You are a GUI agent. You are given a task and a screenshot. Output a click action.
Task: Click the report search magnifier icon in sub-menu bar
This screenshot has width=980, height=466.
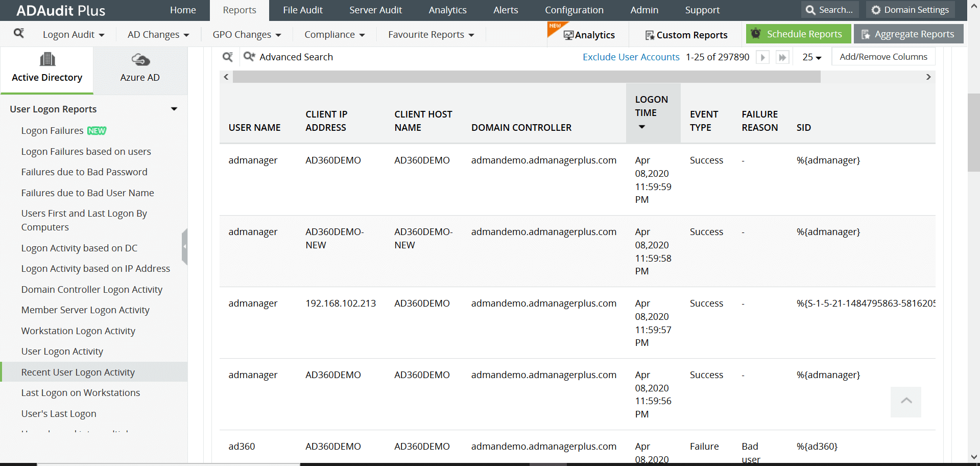click(19, 34)
